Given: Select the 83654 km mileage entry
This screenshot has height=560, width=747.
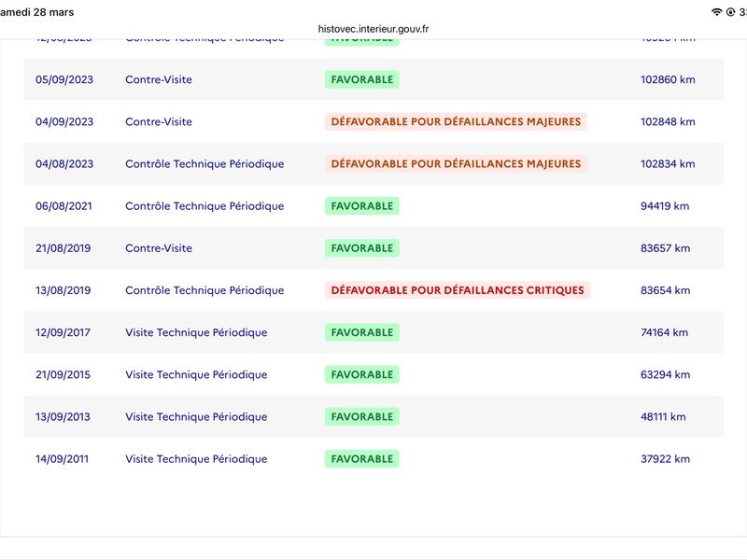Looking at the screenshot, I should (665, 290).
